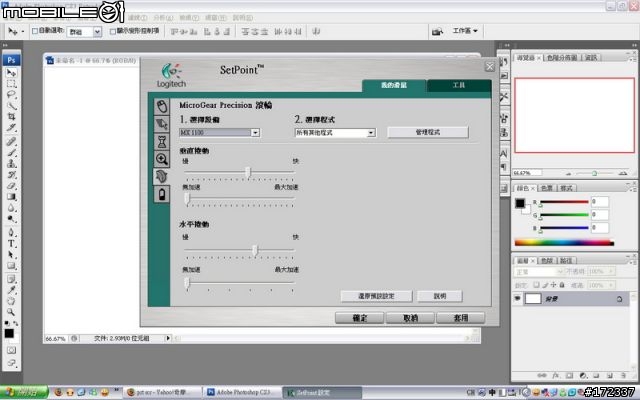Open SetPoint mouse button settings icon

(162, 107)
